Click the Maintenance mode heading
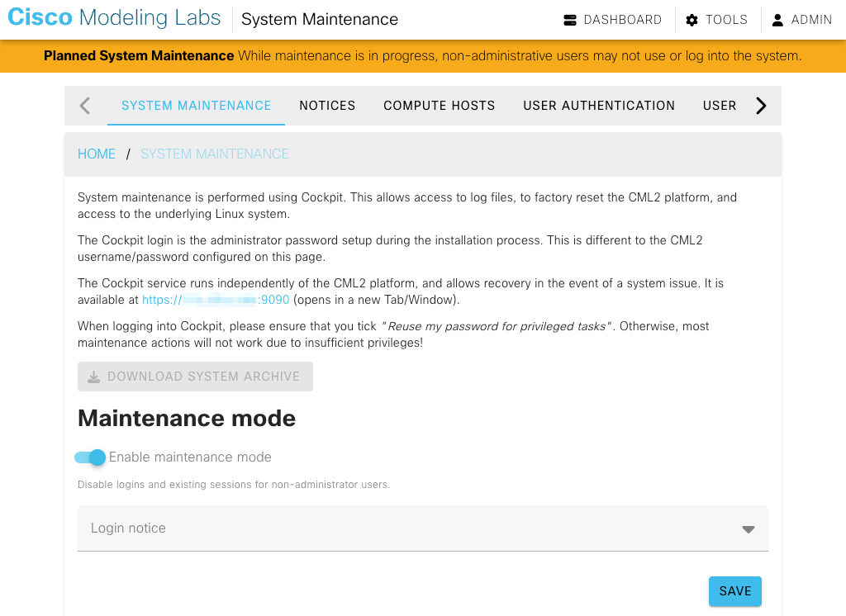Image resolution: width=846 pixels, height=616 pixels. coord(187,419)
